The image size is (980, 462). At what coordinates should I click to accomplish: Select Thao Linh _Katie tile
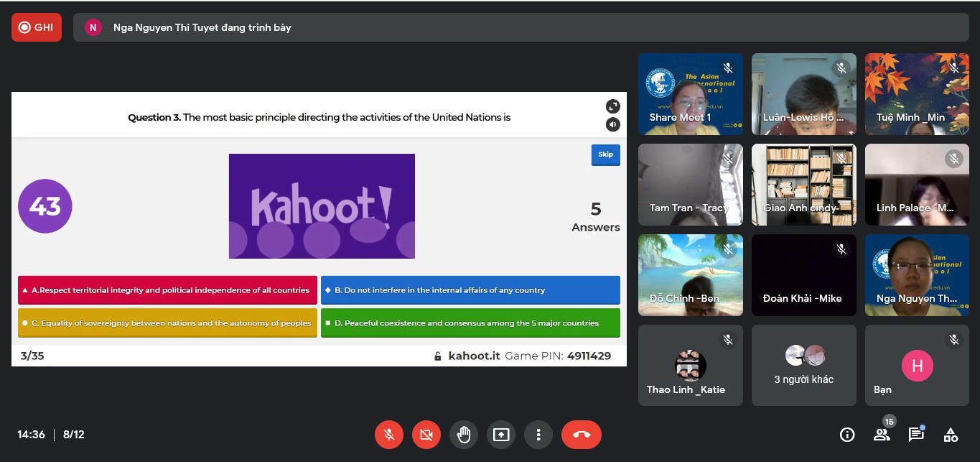691,366
